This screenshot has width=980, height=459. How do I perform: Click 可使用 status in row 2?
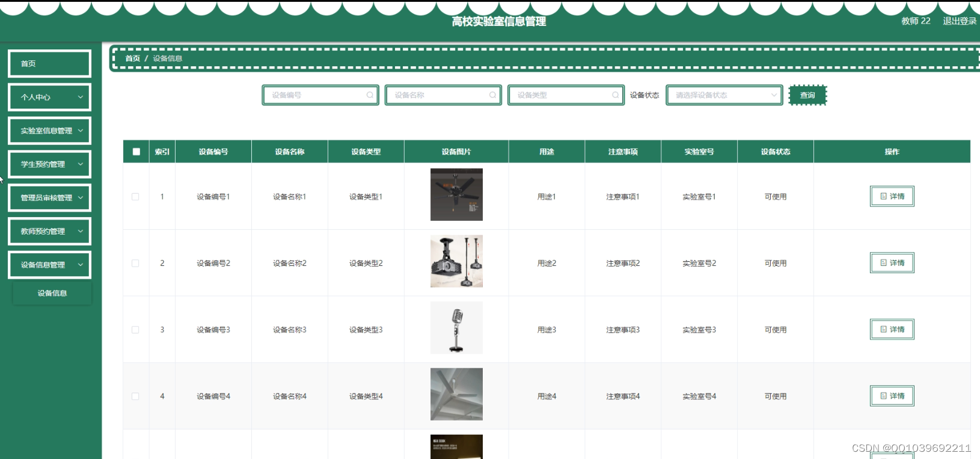coord(776,263)
